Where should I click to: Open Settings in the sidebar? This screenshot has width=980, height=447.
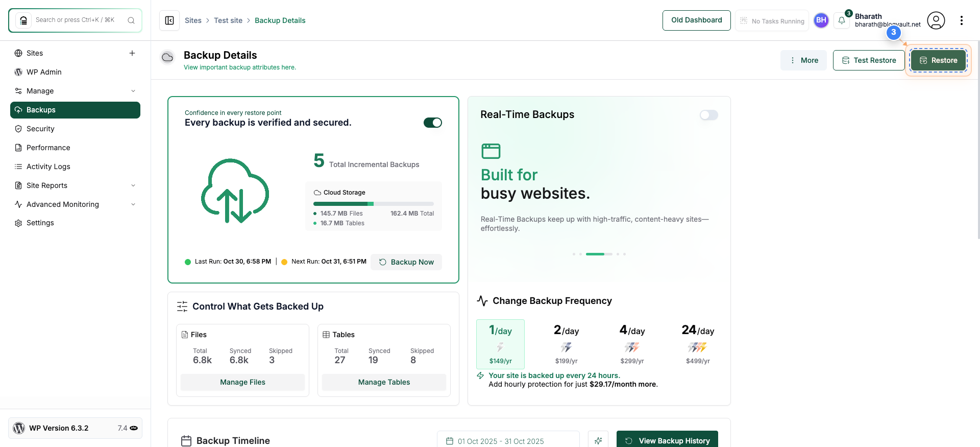click(x=75, y=223)
